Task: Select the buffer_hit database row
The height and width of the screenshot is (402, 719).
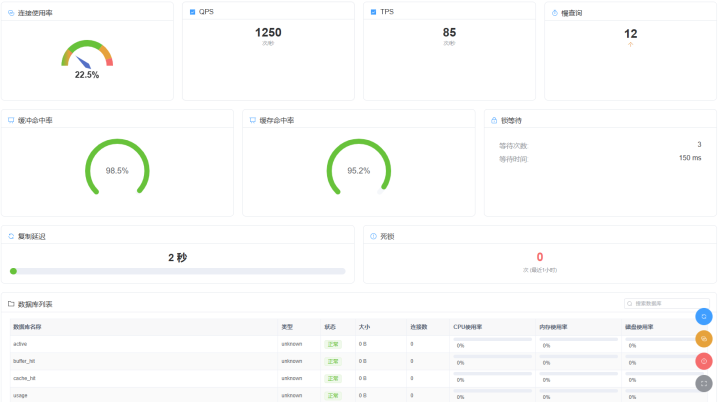Action: point(25,361)
